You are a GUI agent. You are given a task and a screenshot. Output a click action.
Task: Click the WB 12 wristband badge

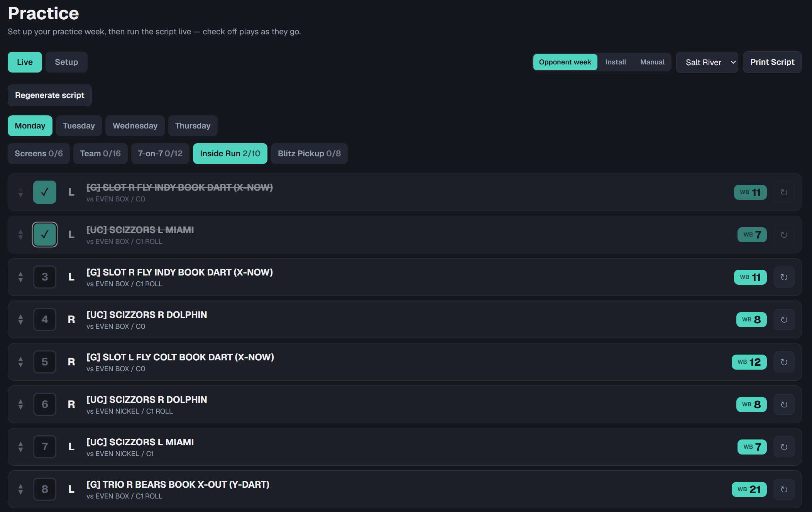(x=749, y=362)
